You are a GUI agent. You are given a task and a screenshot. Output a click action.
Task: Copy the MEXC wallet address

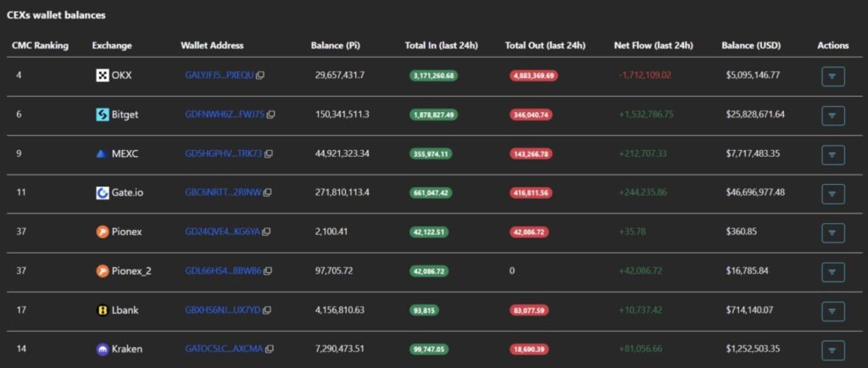(269, 154)
